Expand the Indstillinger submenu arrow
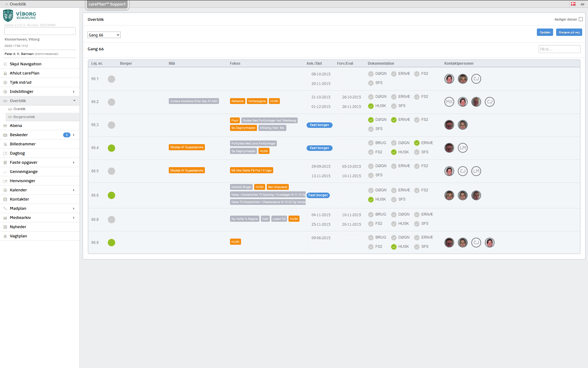Viewport: 588px width, 368px height. (74, 92)
